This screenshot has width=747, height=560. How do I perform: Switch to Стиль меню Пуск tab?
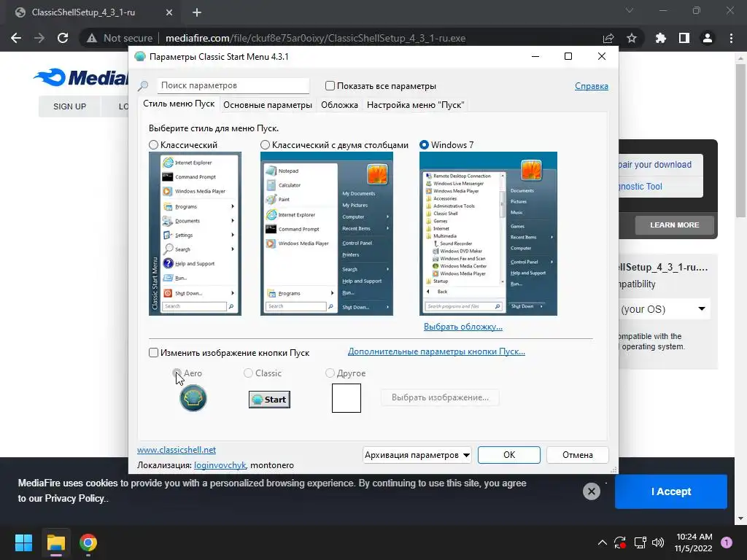pyautogui.click(x=179, y=104)
